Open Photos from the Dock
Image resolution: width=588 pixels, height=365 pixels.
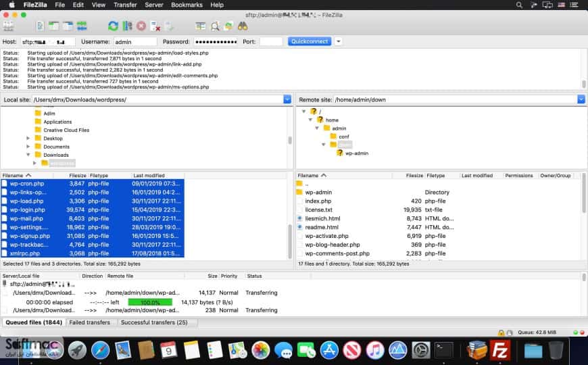(261, 350)
